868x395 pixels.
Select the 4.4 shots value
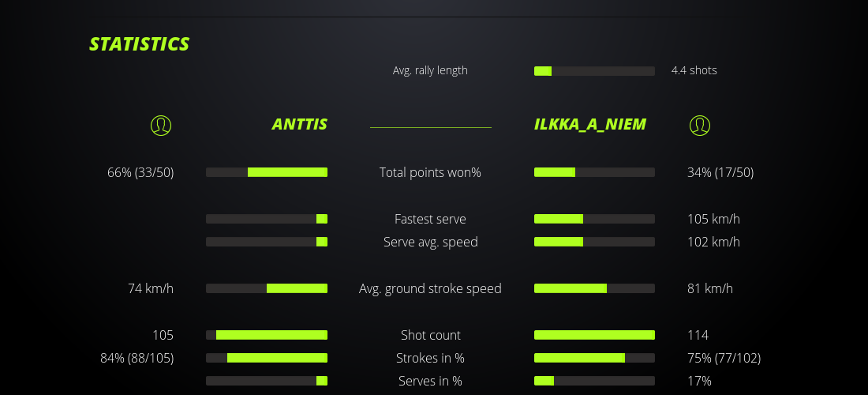pyautogui.click(x=694, y=70)
